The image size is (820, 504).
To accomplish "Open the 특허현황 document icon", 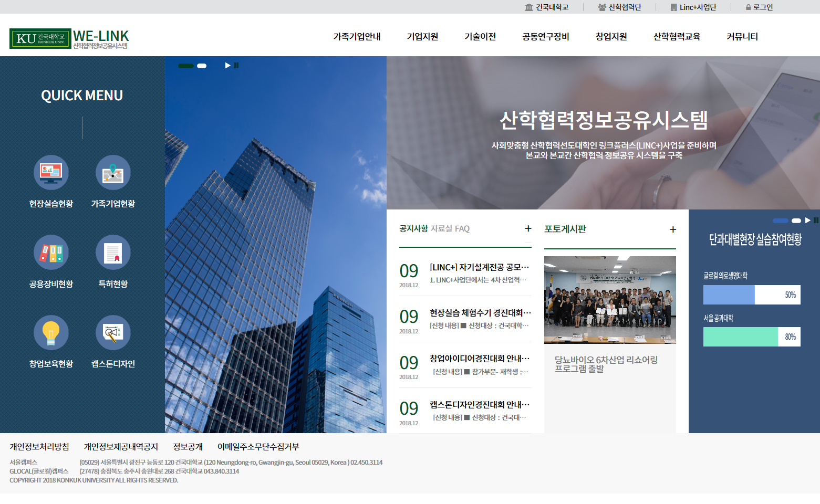I will [x=113, y=253].
